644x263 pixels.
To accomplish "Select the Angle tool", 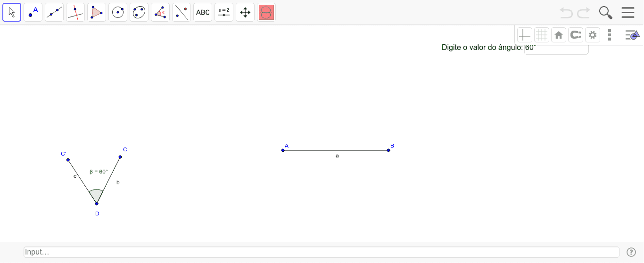I will pyautogui.click(x=160, y=12).
